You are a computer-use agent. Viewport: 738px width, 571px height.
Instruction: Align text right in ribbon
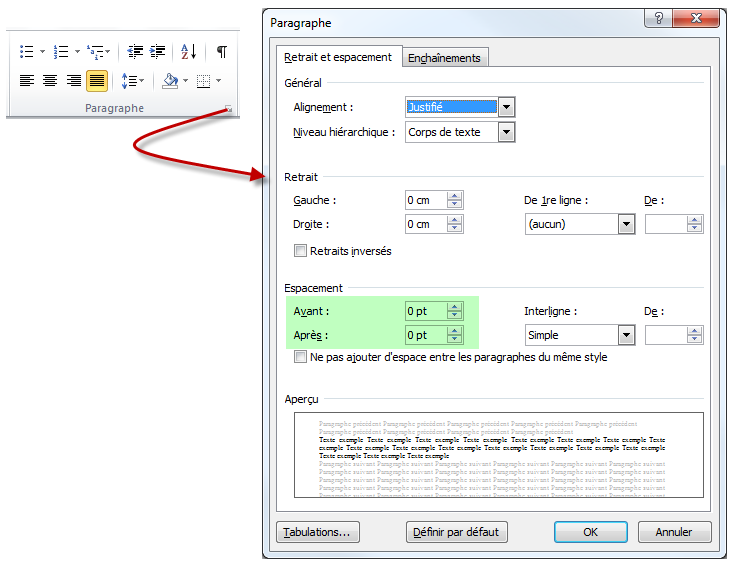[x=73, y=80]
